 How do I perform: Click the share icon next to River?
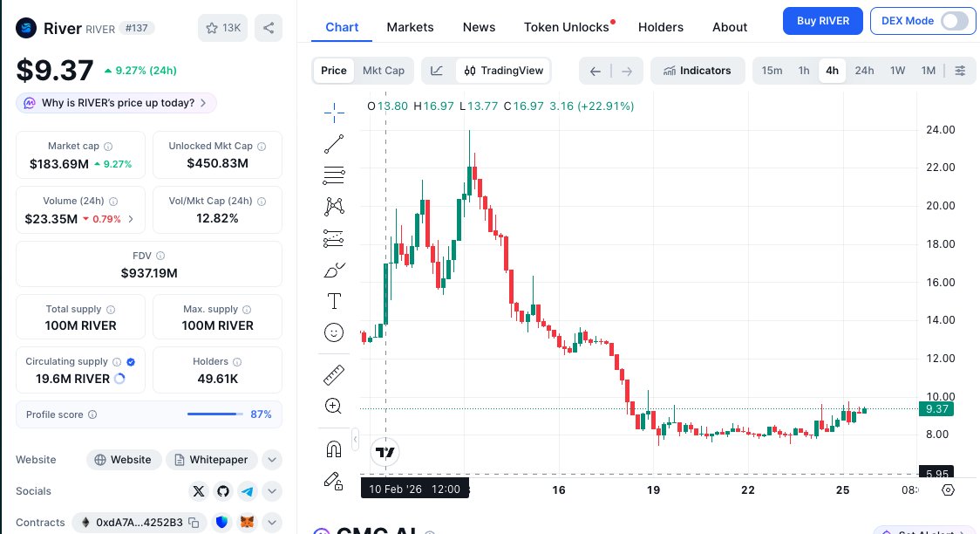pos(268,28)
